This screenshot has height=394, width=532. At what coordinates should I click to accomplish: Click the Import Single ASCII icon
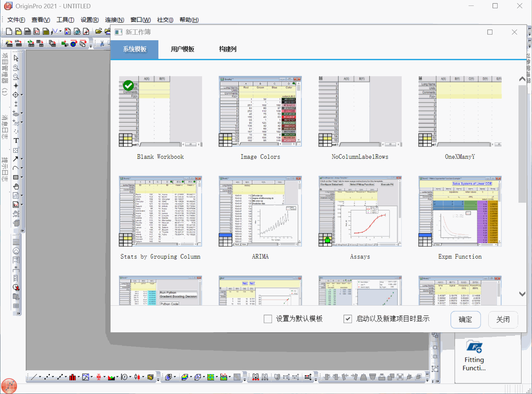click(19, 43)
